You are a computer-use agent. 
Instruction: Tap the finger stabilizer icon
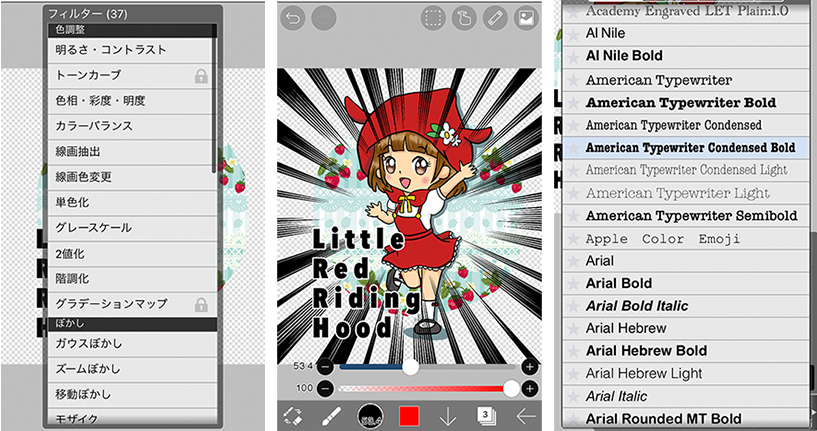point(464,18)
